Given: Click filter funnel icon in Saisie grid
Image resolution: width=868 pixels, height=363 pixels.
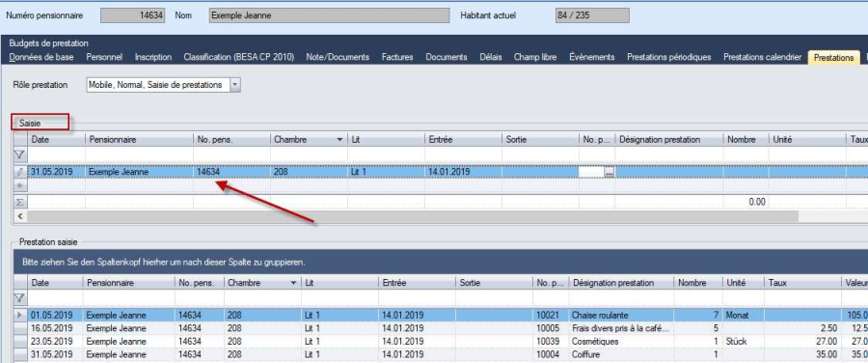Looking at the screenshot, I should 20,154.
